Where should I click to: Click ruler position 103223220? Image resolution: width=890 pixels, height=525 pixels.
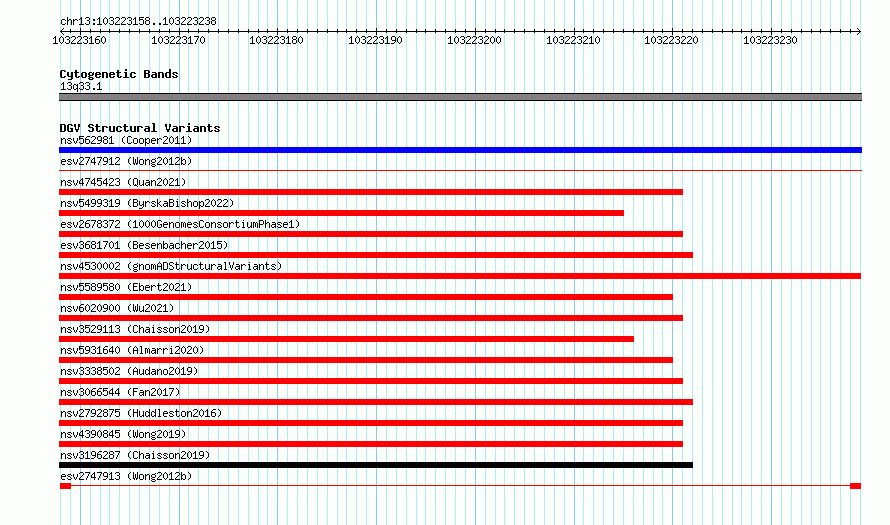[x=671, y=40]
